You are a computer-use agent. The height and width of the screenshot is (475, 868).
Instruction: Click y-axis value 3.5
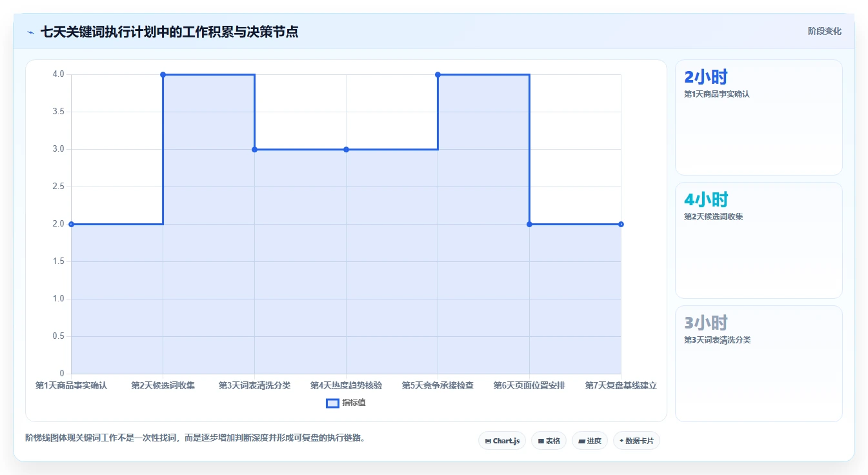pyautogui.click(x=59, y=112)
